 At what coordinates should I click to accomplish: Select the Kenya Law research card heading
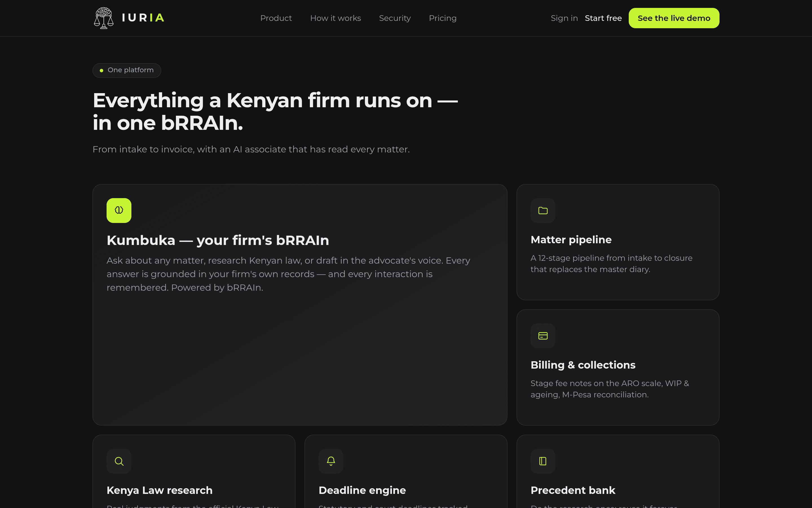(x=159, y=490)
